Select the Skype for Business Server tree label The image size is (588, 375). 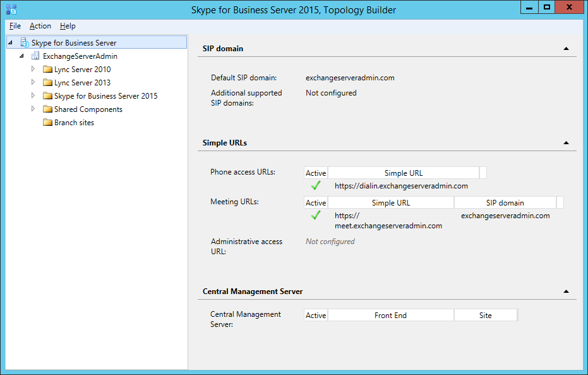click(x=74, y=43)
